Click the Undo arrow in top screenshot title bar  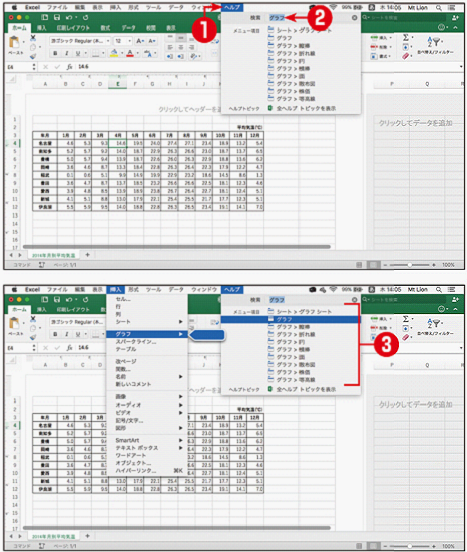69,17
